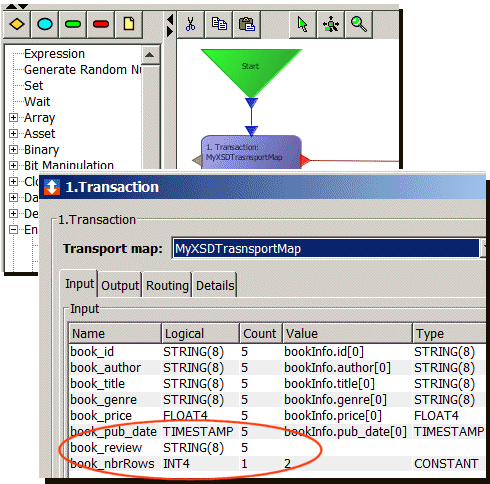Viewport: 490px width, 484px height.
Task: Switch to the Routing tab
Action: pos(167,285)
